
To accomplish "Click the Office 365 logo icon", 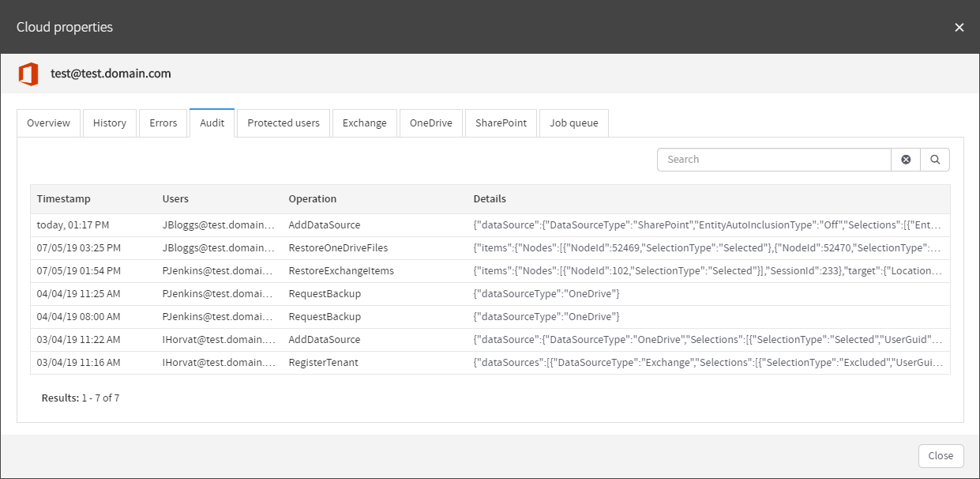I will 28,74.
